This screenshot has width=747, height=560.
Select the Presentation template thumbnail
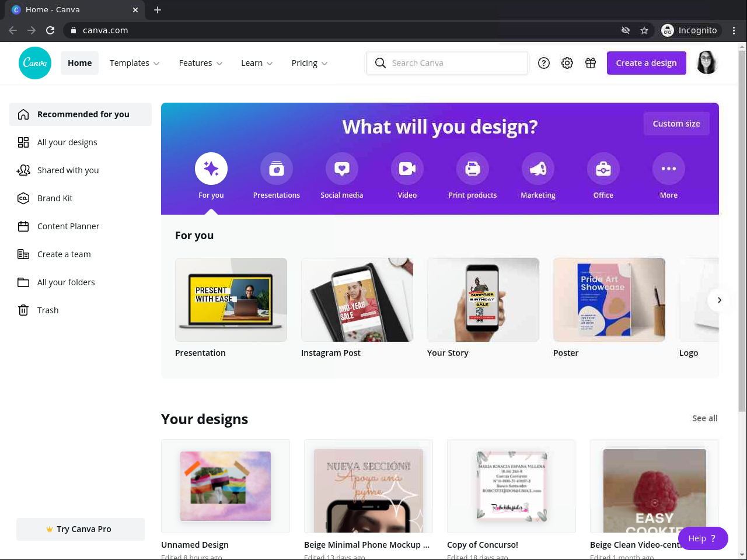pos(231,300)
